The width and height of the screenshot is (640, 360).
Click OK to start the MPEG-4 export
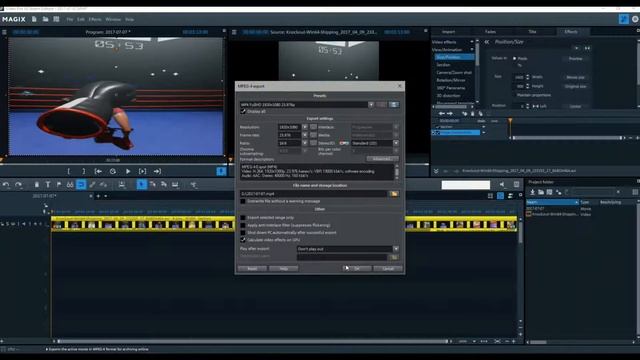point(357,269)
